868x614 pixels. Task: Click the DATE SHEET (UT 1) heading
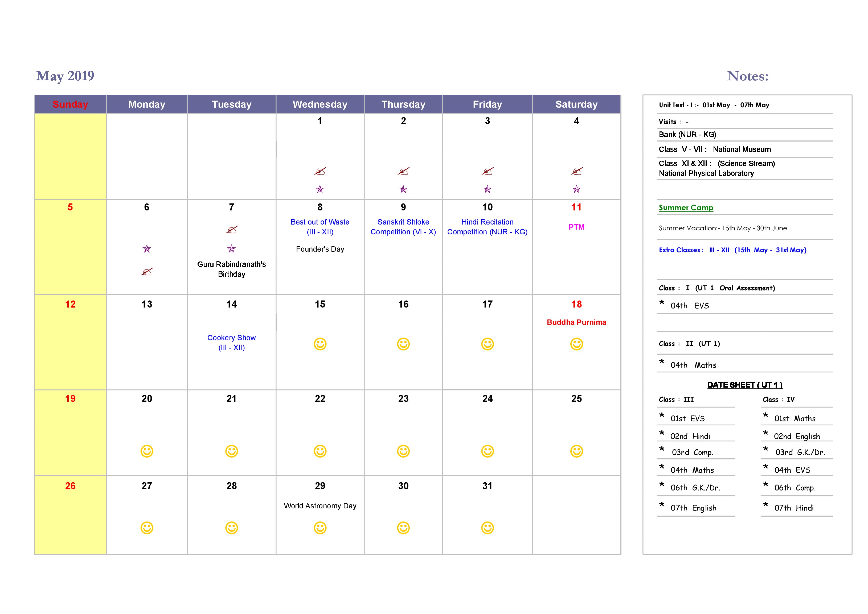click(745, 385)
